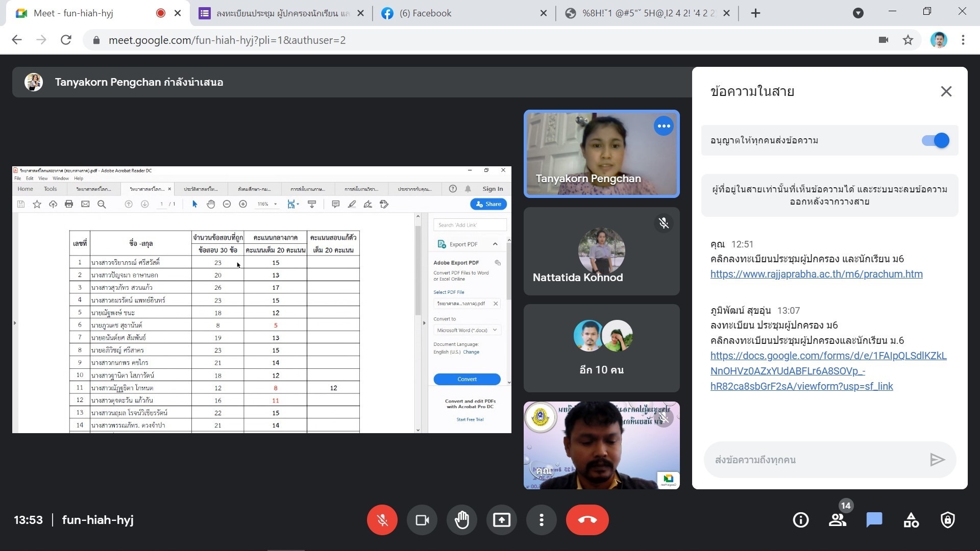
Task: Click the send message to everyone field
Action: (817, 460)
